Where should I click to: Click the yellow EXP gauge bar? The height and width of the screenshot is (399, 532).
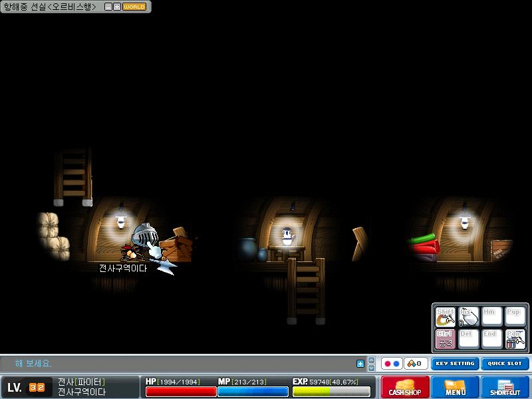pyautogui.click(x=331, y=392)
